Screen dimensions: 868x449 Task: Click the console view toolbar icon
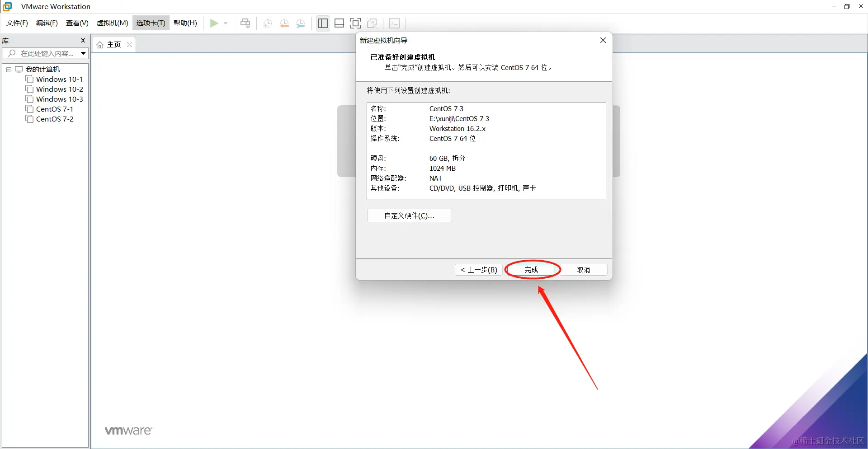tap(395, 23)
